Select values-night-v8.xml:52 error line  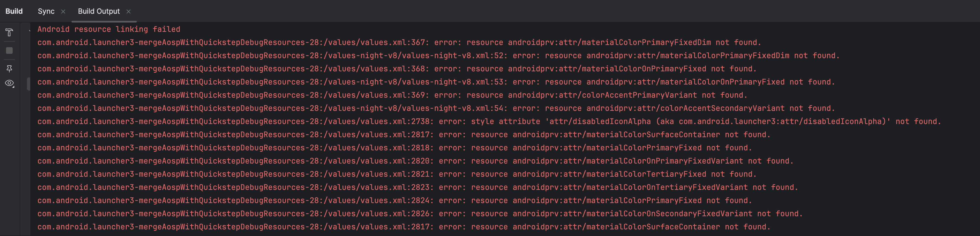tap(438, 56)
